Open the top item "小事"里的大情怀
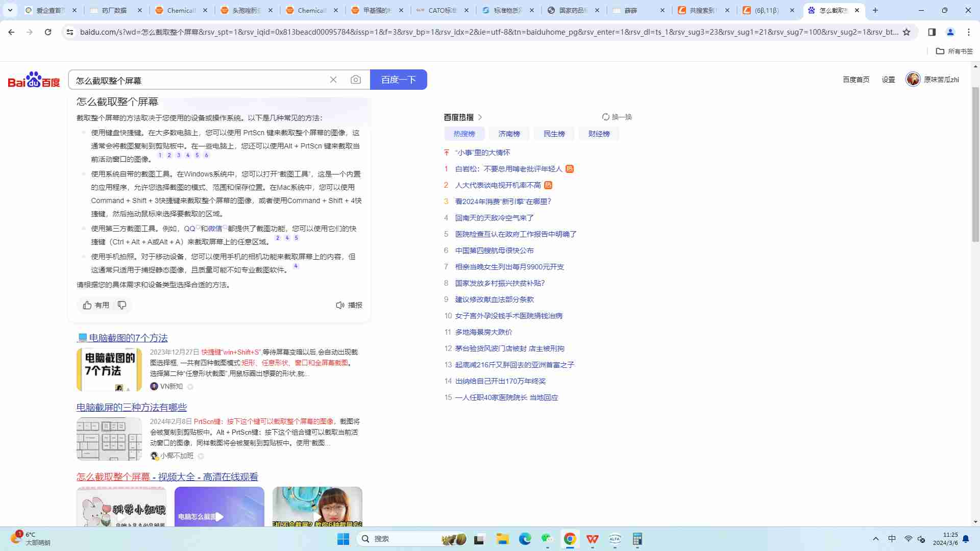 [x=482, y=153]
